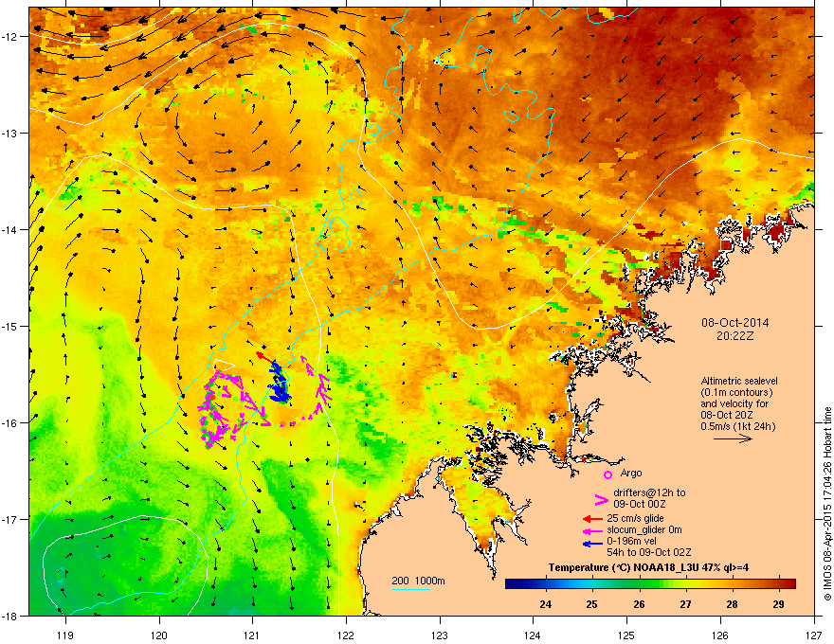The image size is (834, 644).
Task: Click the latitude axis label -18
Action: point(10,616)
